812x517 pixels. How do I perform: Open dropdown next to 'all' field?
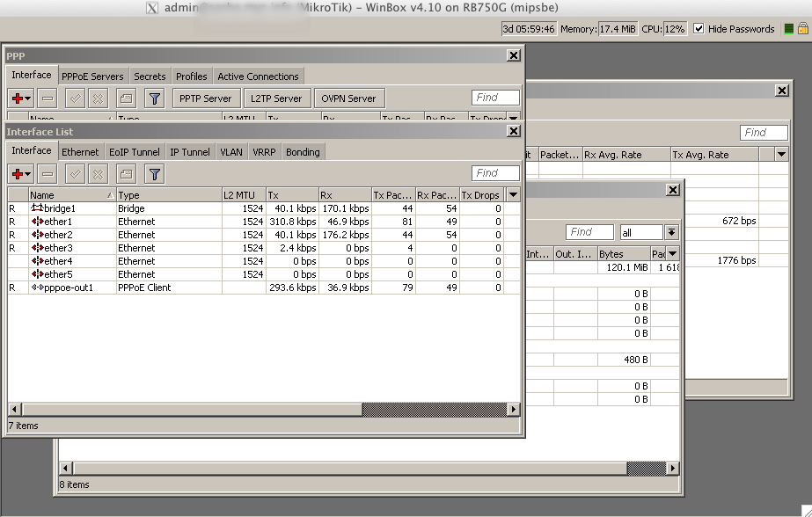click(671, 232)
